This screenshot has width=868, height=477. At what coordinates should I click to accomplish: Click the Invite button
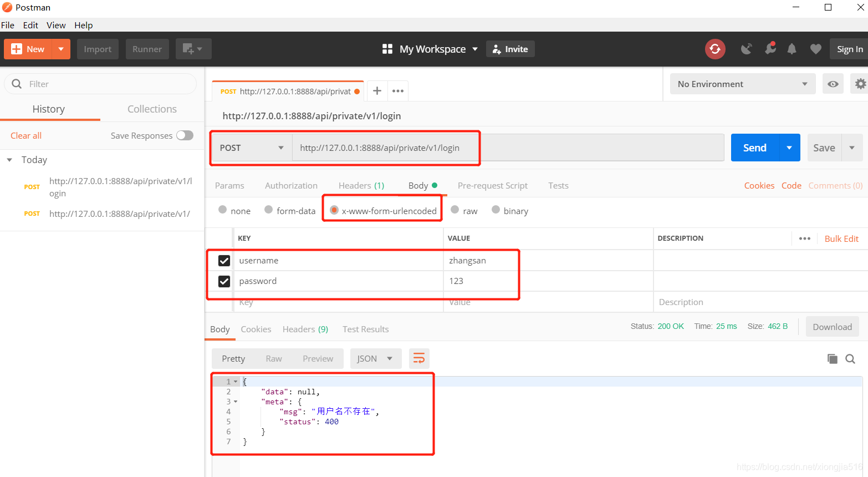click(x=510, y=49)
